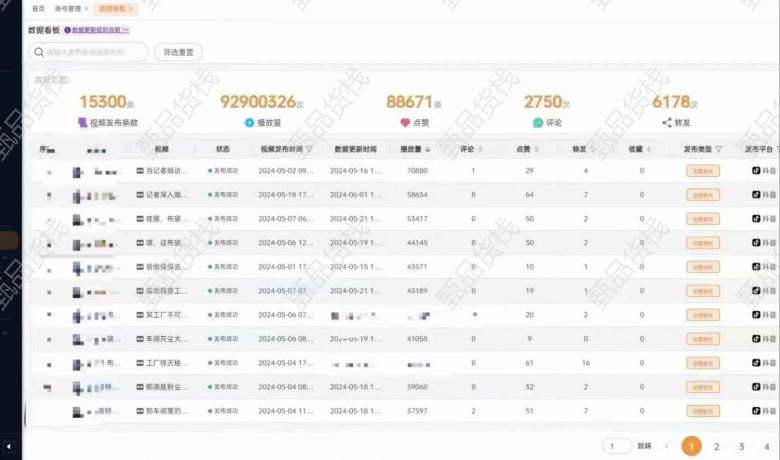This screenshot has height=460, width=780.
Task: Sort the table by 播放量 column
Action: tap(429, 149)
